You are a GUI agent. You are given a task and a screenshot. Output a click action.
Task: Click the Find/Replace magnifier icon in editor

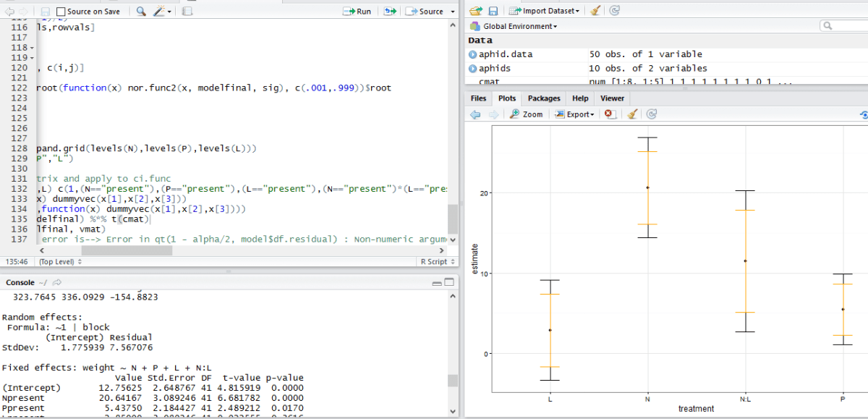[140, 11]
